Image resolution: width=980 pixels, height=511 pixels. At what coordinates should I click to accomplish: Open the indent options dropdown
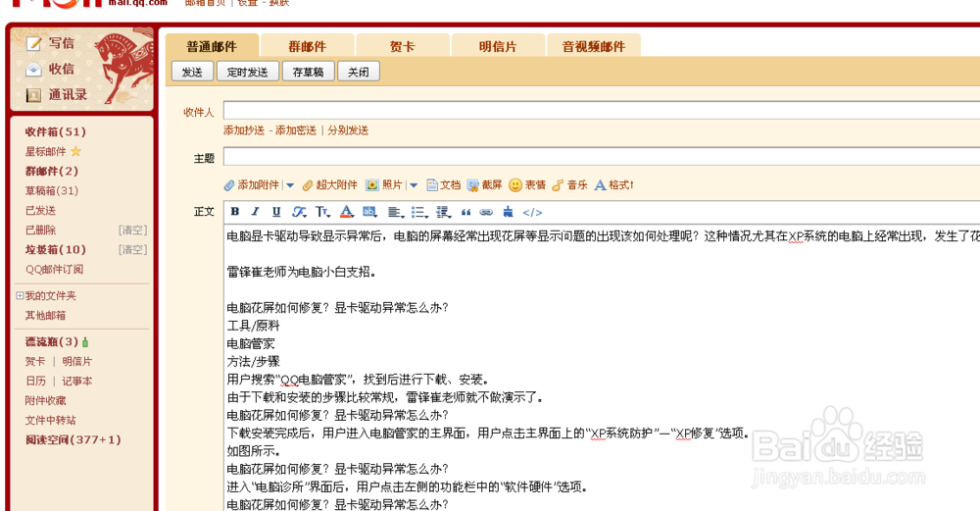(443, 213)
